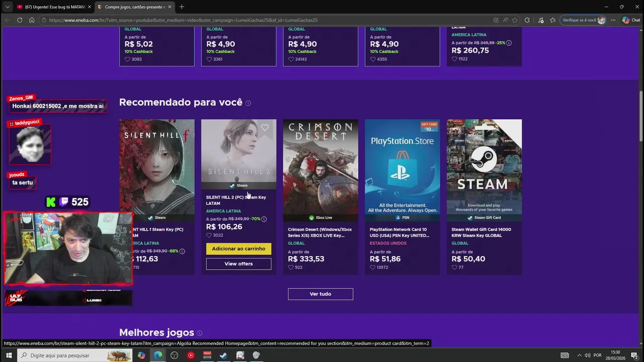Click info icon beside -25% discount at top
The width and height of the screenshot is (644, 362).
pos(509,43)
